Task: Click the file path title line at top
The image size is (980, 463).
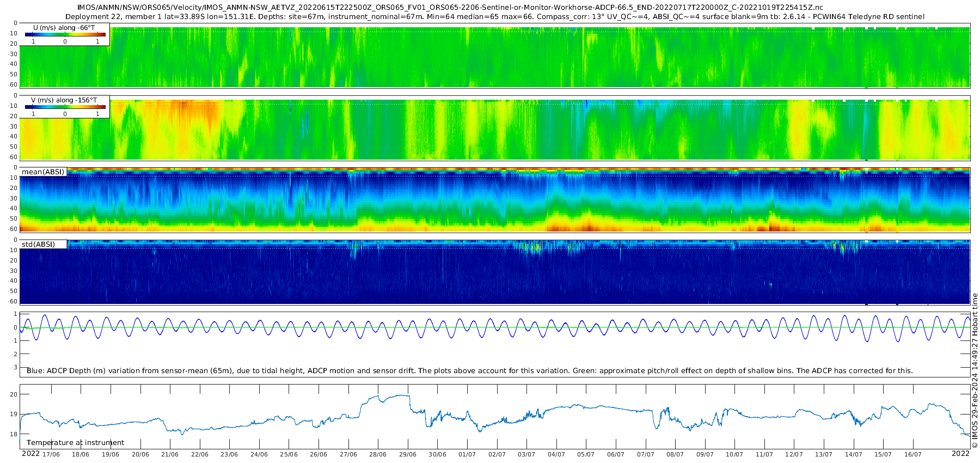Action: [450, 8]
